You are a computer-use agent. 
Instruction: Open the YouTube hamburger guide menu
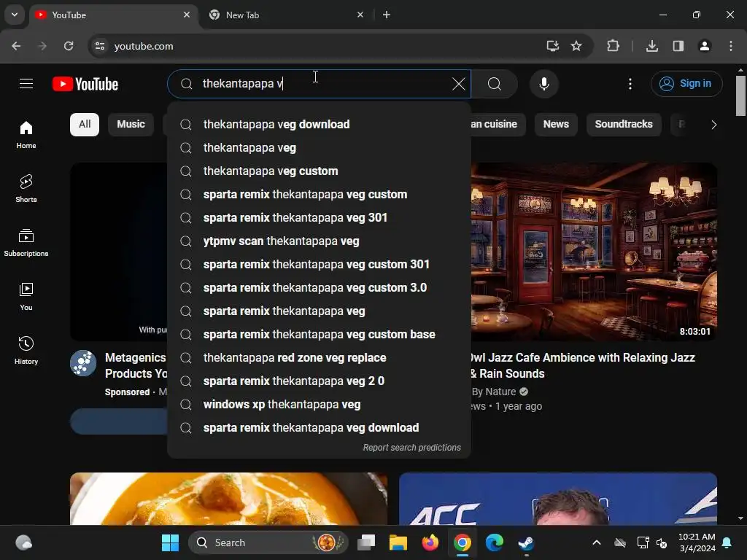coord(26,84)
